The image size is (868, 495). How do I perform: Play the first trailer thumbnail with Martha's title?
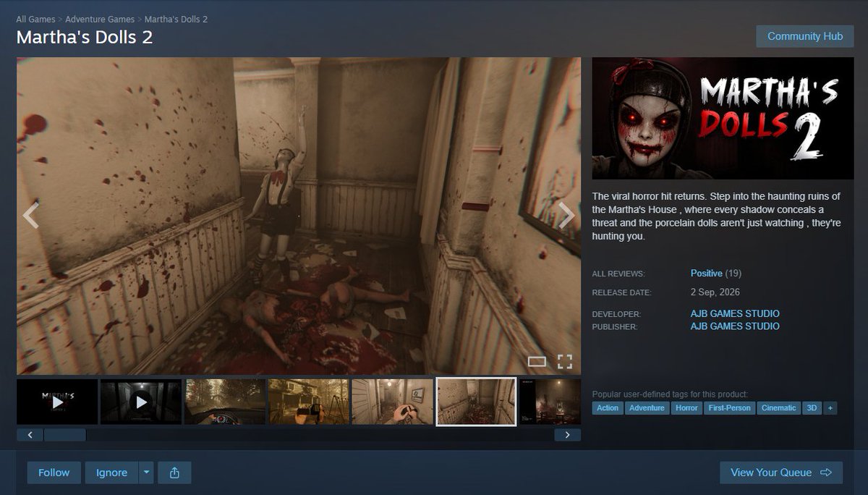tap(57, 402)
